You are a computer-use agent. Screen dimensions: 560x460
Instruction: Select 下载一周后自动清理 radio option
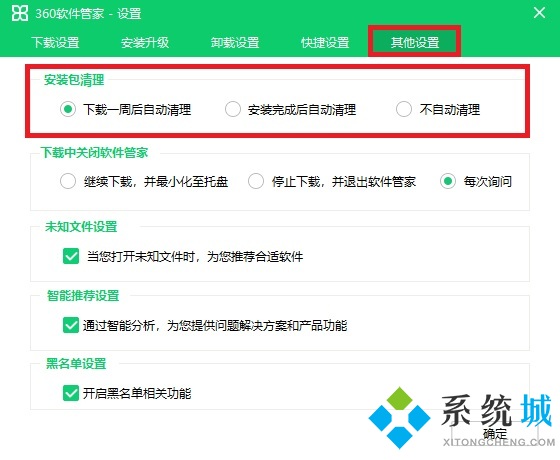68,109
